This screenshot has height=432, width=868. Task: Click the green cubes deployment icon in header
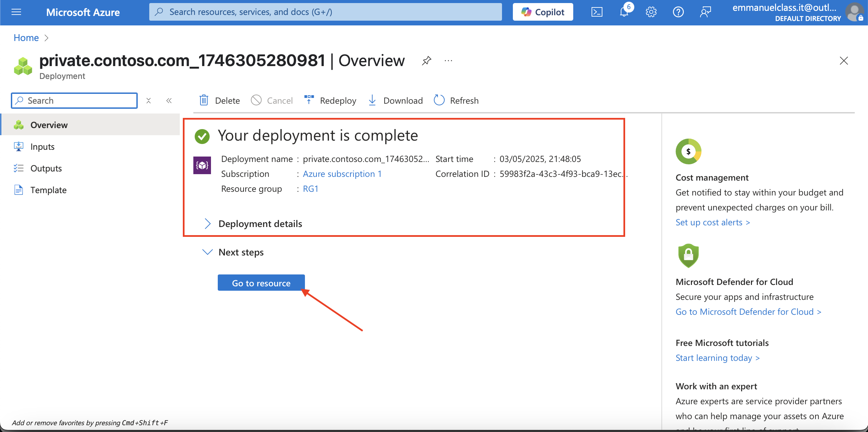tap(23, 66)
